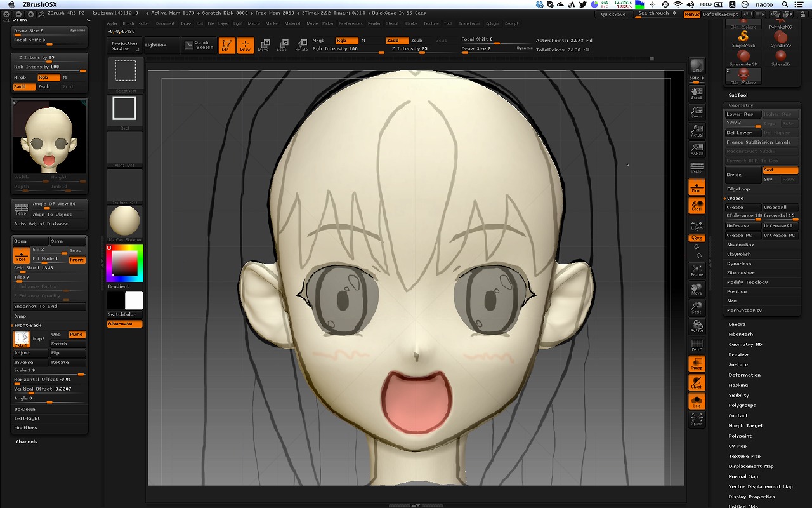The image size is (812, 508).
Task: Click the Scale view icon in right shelf
Action: tap(697, 308)
